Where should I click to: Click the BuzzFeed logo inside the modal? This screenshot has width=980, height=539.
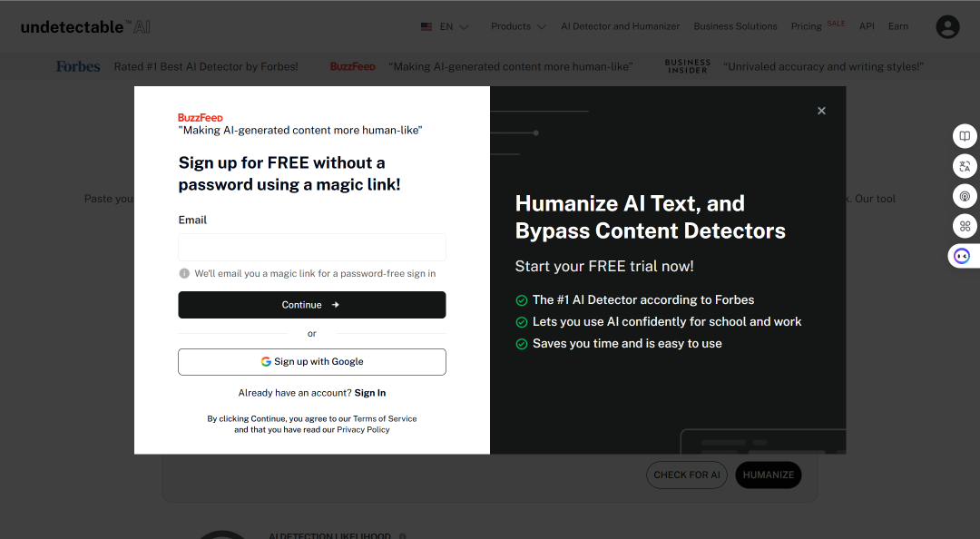pos(200,118)
